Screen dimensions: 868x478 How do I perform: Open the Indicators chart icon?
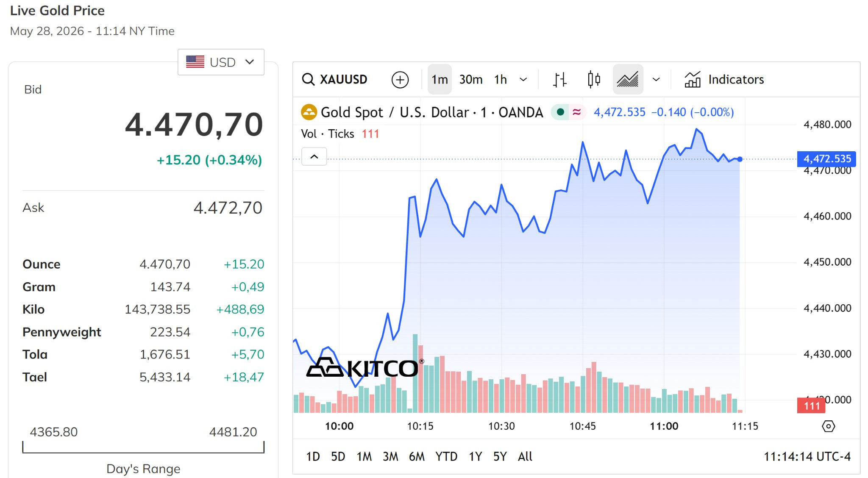pos(693,79)
